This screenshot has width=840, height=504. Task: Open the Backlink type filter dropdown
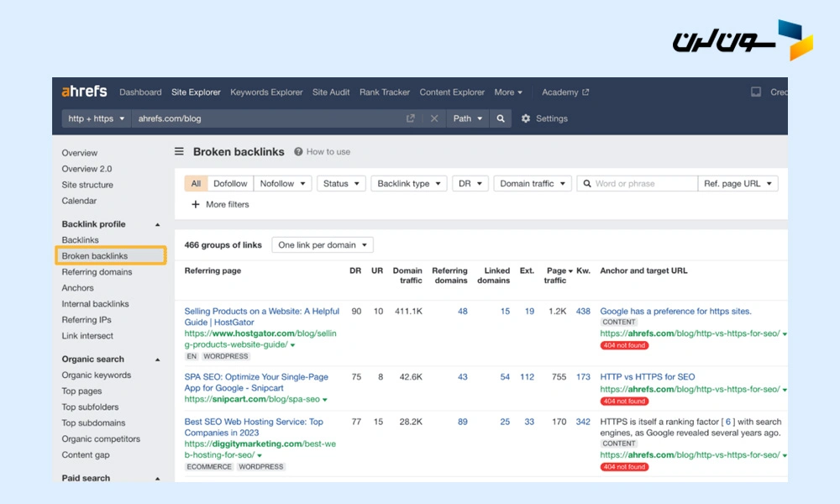(x=409, y=183)
